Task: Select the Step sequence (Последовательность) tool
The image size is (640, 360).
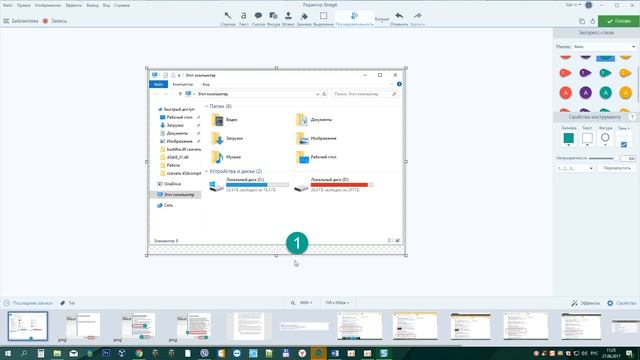Action: tap(354, 18)
